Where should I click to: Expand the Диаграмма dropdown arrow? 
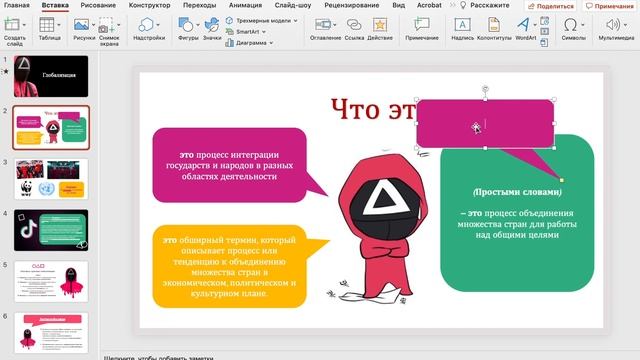click(271, 43)
